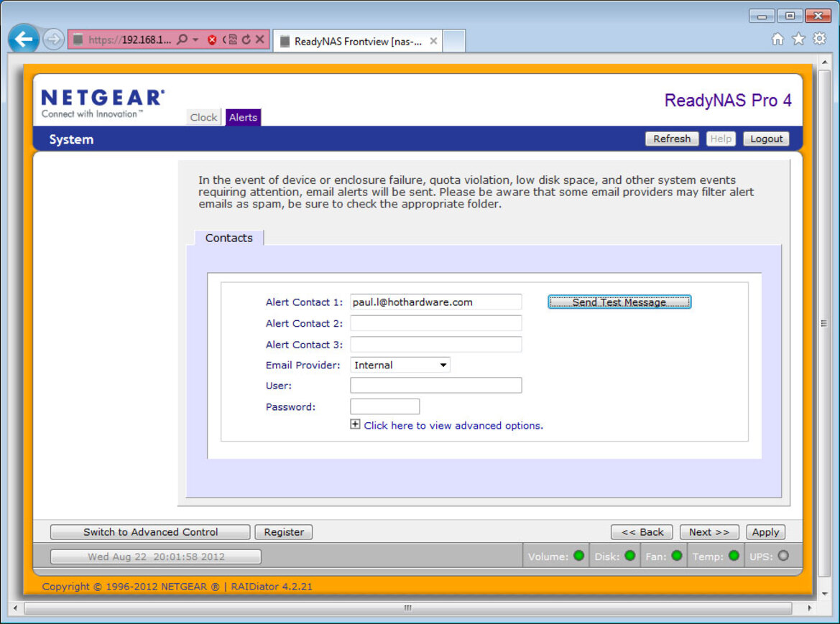Open the Email Provider dropdown
The image size is (840, 624).
click(x=400, y=365)
